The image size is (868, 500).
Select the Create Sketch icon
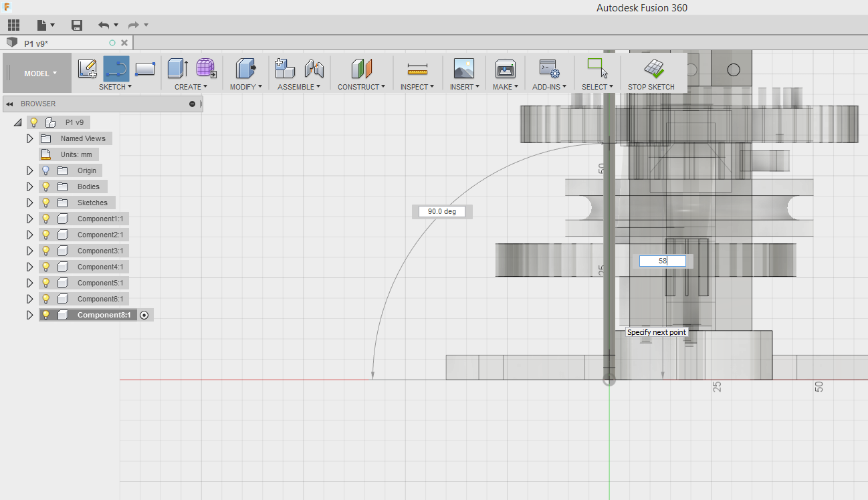coord(88,69)
